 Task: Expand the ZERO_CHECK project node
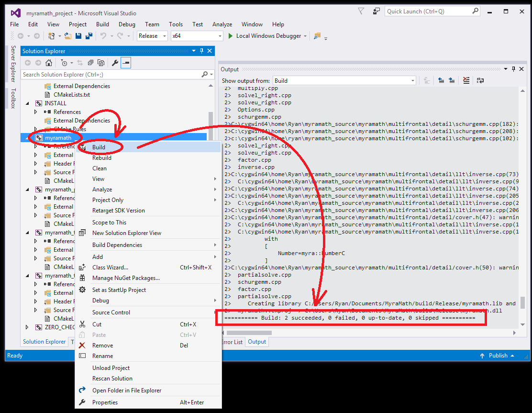click(x=27, y=327)
